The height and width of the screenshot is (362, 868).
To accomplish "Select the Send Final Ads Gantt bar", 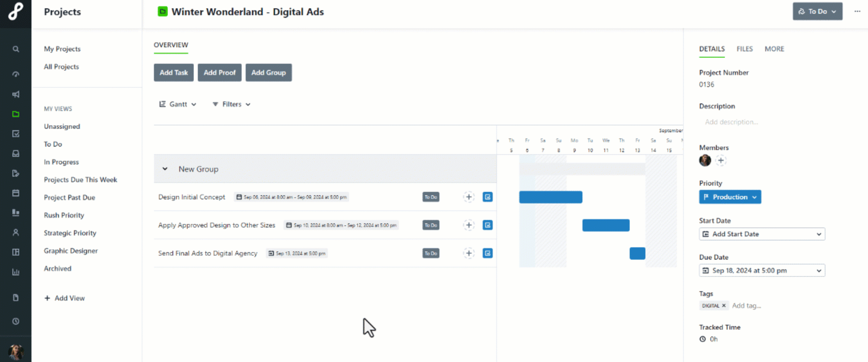I will 637,253.
